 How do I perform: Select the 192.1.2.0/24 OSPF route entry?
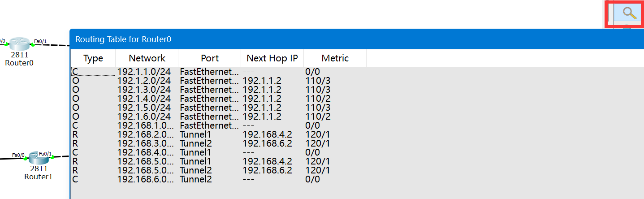[x=144, y=81]
